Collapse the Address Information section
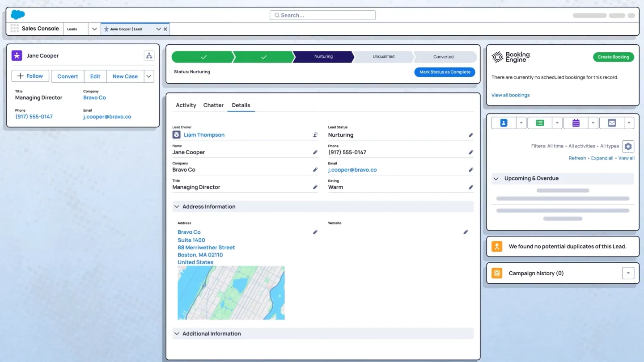The height and width of the screenshot is (362, 644). (177, 206)
